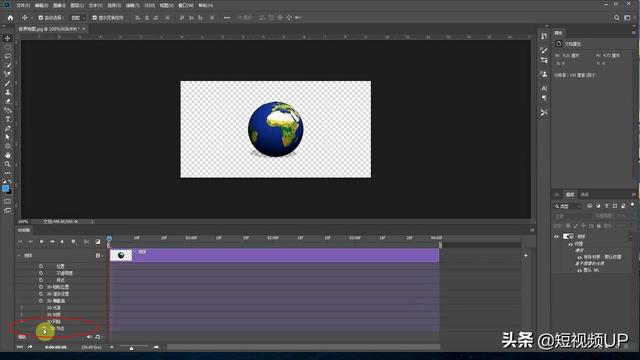Expand the 3D Materials timeline row
Screen dimensions: 640x360
pyautogui.click(x=22, y=315)
